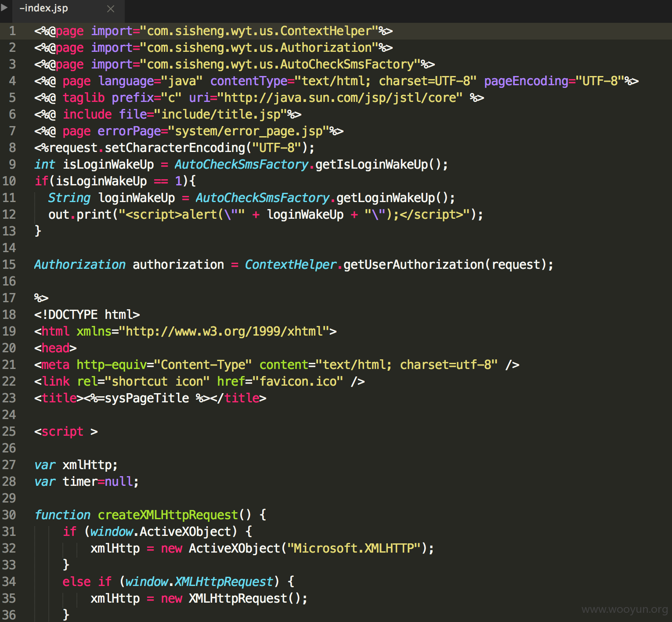
Task: Click "AutoCheckSmsFactory" in line 3 import
Action: (347, 64)
